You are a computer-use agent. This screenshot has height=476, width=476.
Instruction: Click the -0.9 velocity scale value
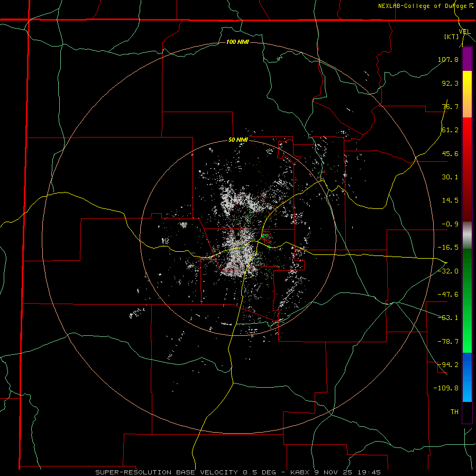[x=450, y=224]
